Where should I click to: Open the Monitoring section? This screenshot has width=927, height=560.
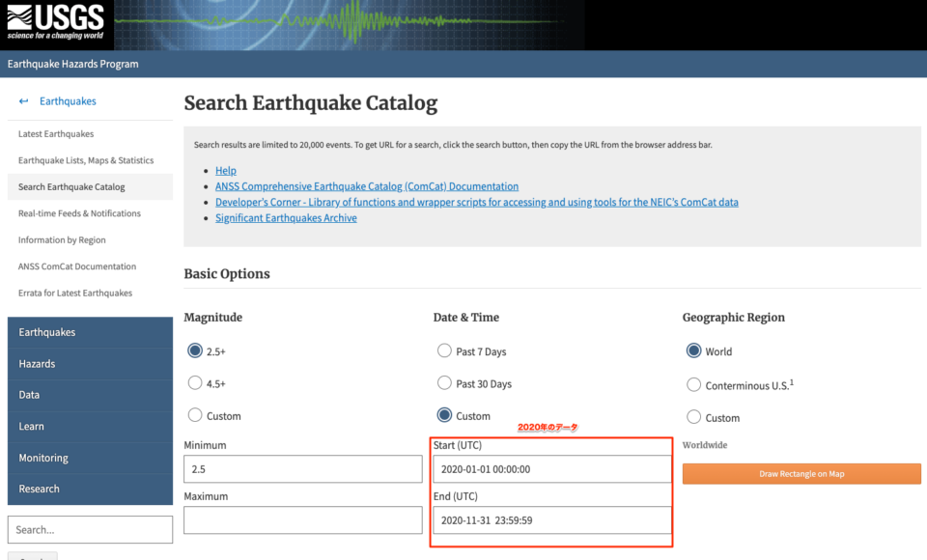click(44, 457)
